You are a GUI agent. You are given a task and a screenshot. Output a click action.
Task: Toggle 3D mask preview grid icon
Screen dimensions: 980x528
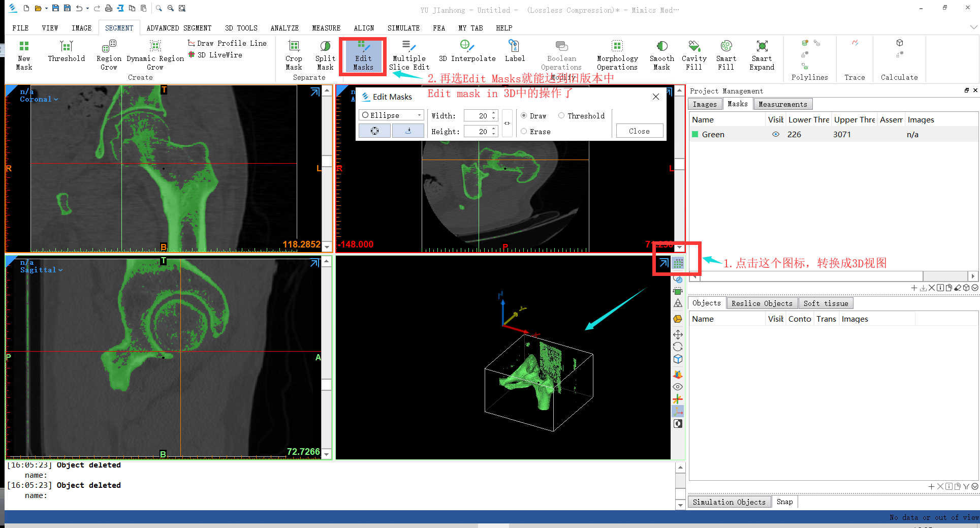(678, 263)
